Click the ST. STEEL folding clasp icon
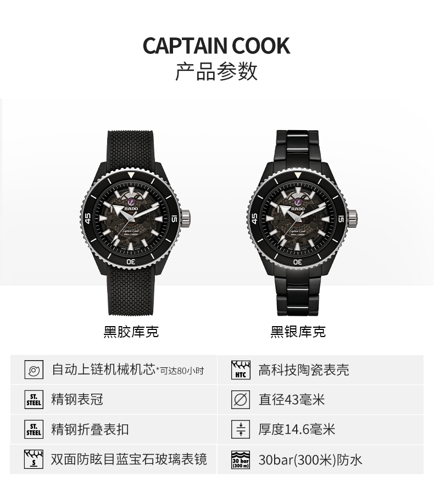434x504 pixels. (34, 429)
